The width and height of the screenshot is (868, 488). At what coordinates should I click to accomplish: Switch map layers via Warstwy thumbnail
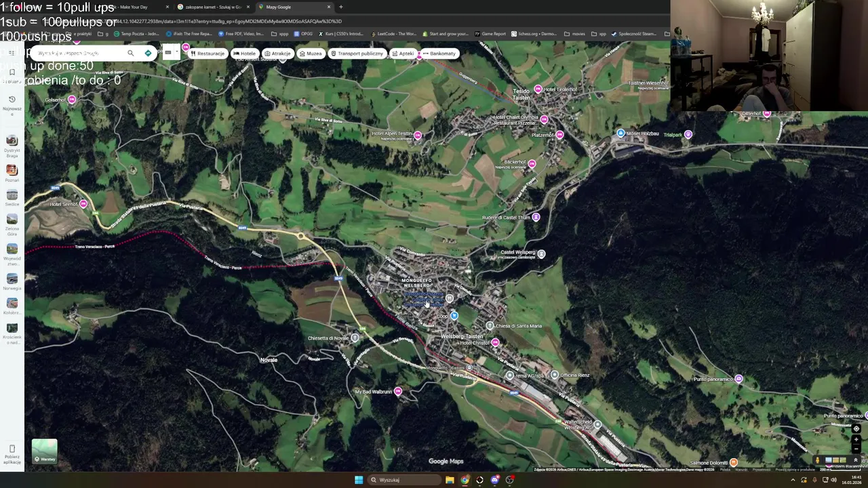coord(44,451)
